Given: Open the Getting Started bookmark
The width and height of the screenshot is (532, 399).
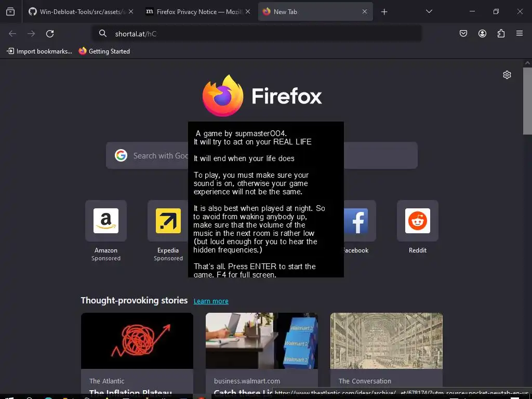Looking at the screenshot, I should (x=104, y=51).
